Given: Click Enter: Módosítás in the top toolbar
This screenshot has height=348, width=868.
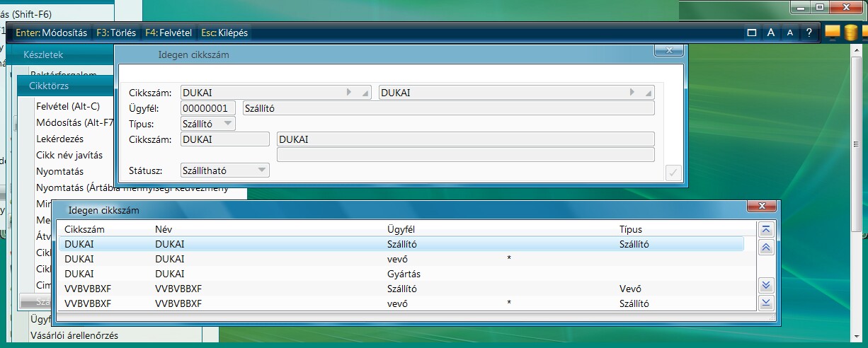Looking at the screenshot, I should coord(51,33).
